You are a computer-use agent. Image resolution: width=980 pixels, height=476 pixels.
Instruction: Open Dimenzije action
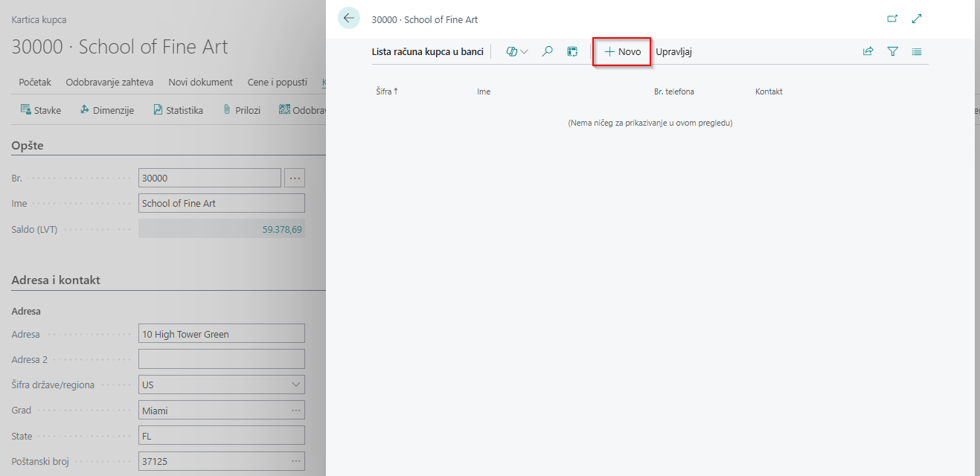[106, 110]
